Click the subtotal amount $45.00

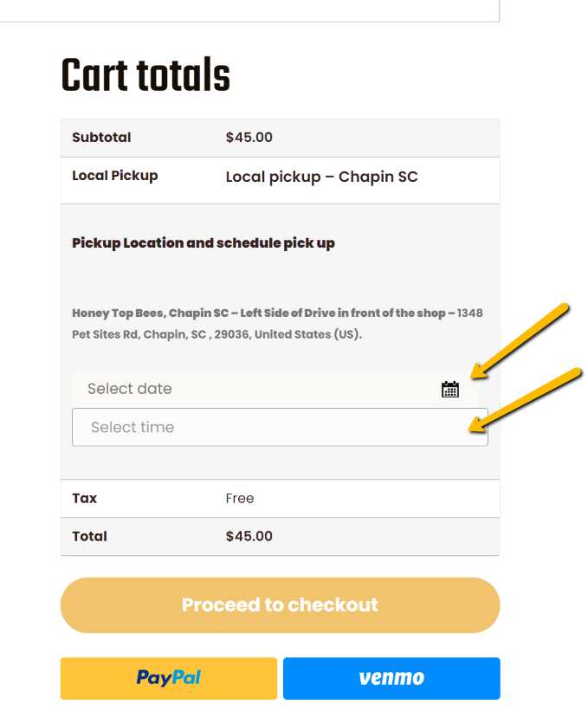coord(249,137)
